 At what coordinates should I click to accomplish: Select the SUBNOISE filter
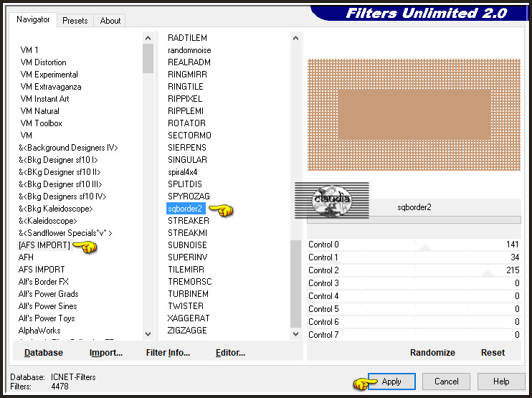coord(187,245)
